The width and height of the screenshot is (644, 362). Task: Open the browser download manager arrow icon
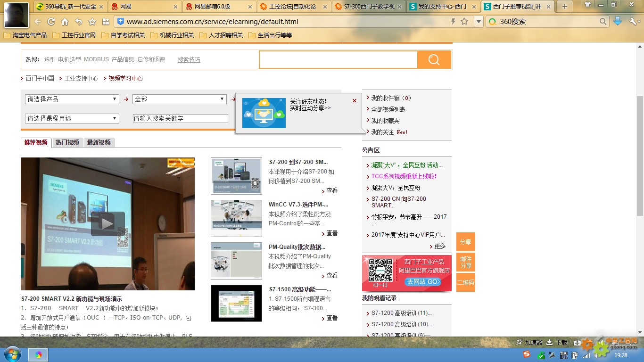pyautogui.click(x=618, y=21)
